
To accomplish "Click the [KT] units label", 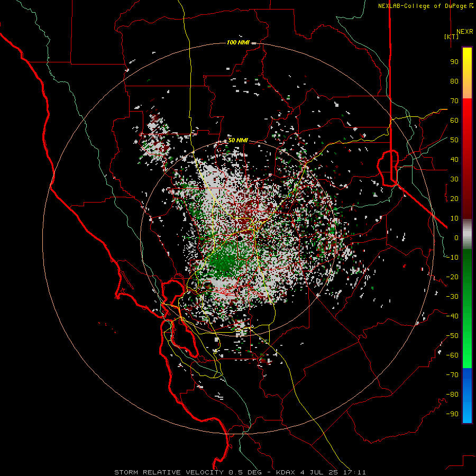I will pyautogui.click(x=452, y=36).
